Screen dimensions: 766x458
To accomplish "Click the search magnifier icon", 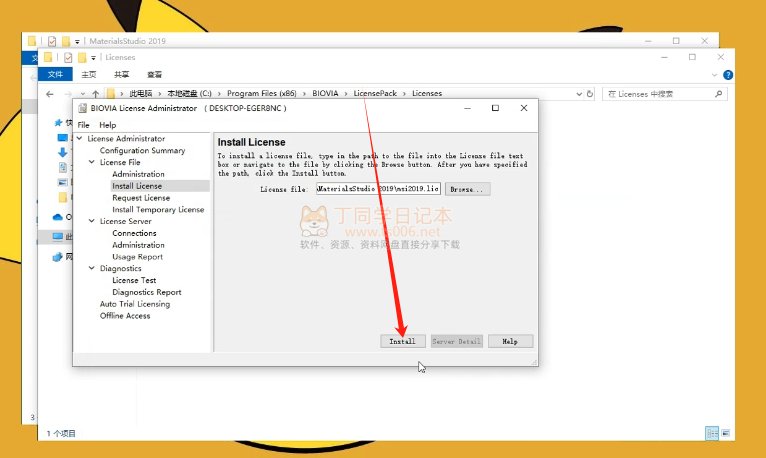I will 719,94.
